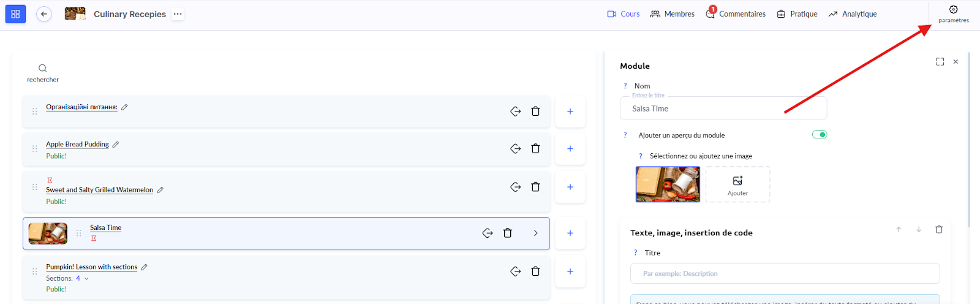The width and height of the screenshot is (980, 304).
Task: Expand the Module panel to fullscreen
Action: pos(940,62)
